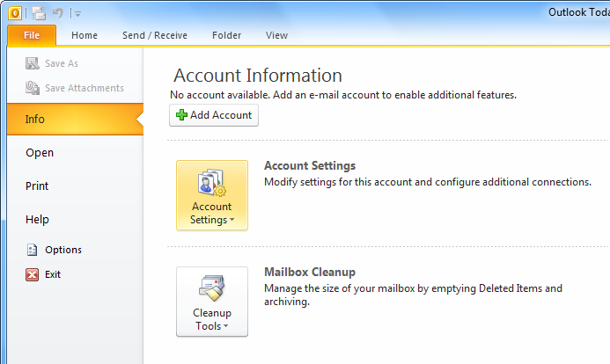Go to the View ribbon tab
This screenshot has height=364, width=610.
pyautogui.click(x=276, y=35)
